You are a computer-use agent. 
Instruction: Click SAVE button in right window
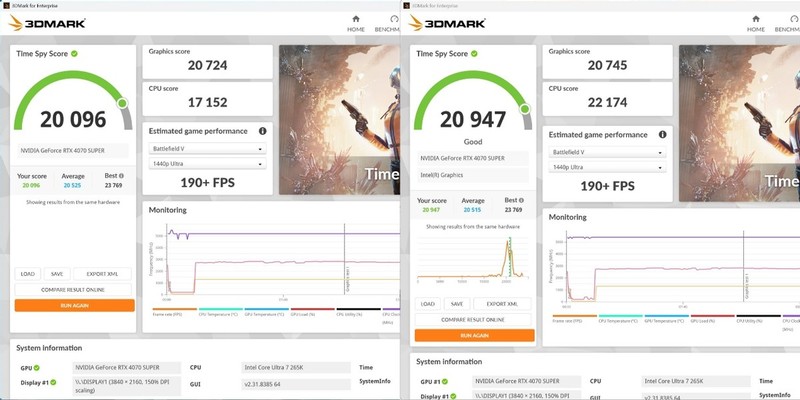457,304
